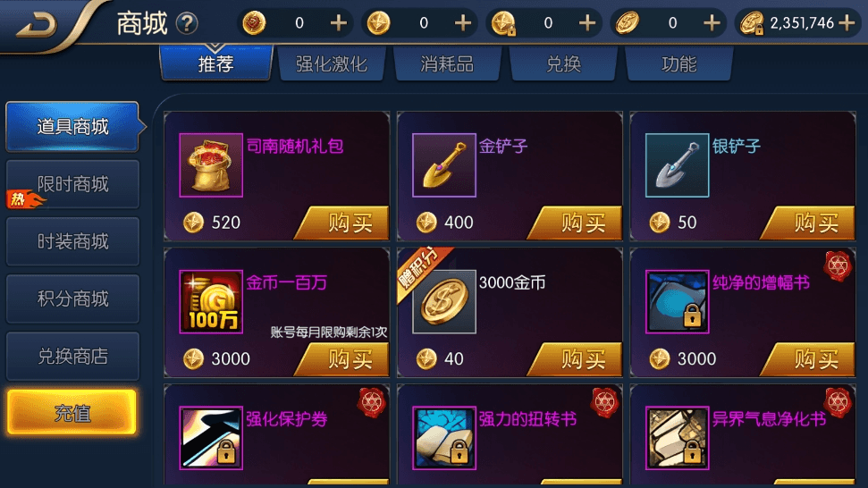Viewport: 868px width, 488px height.
Task: Select 时装商城 from the sidebar
Action: coord(72,242)
